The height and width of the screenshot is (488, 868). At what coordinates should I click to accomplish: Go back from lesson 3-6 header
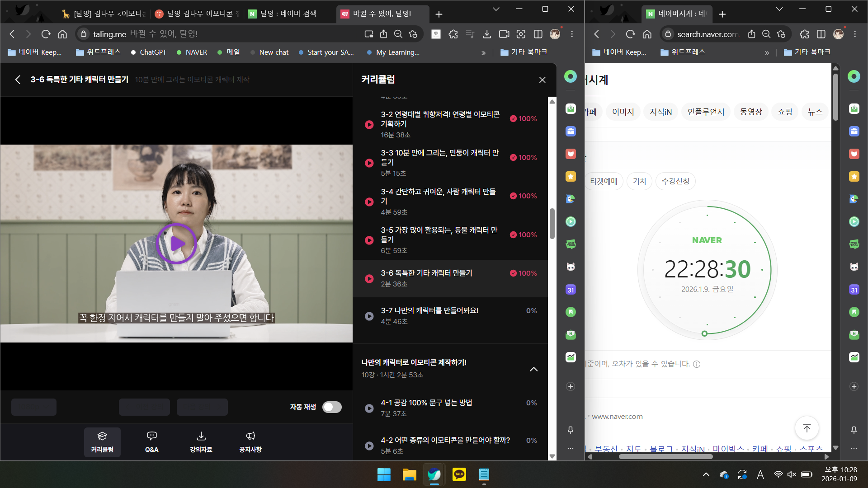(x=18, y=80)
